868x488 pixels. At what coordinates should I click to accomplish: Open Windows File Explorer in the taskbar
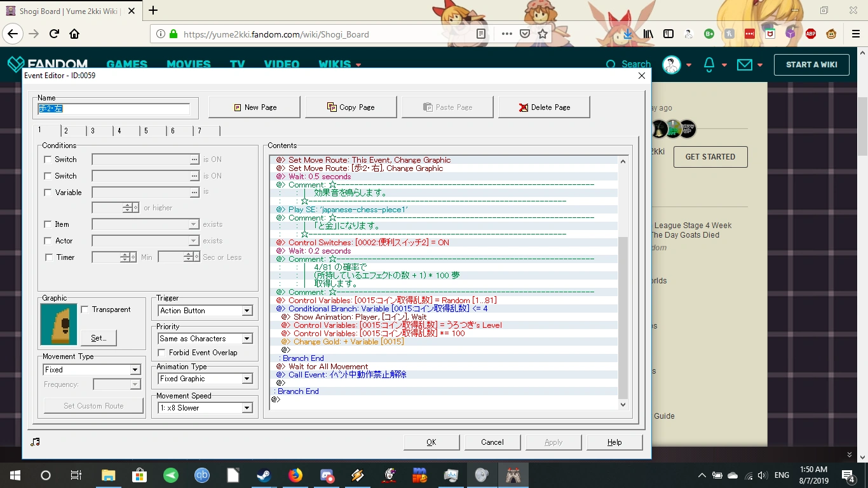tap(109, 475)
